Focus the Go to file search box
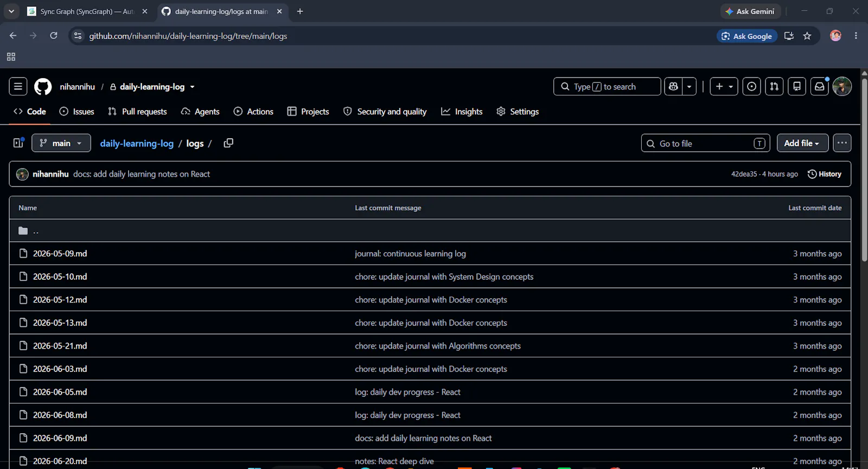868x469 pixels. (706, 143)
